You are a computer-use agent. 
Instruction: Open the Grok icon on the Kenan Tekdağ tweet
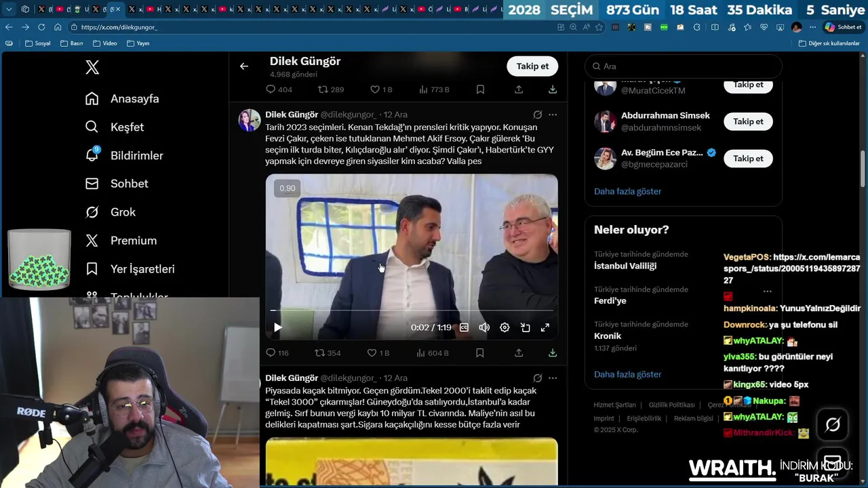tap(538, 115)
